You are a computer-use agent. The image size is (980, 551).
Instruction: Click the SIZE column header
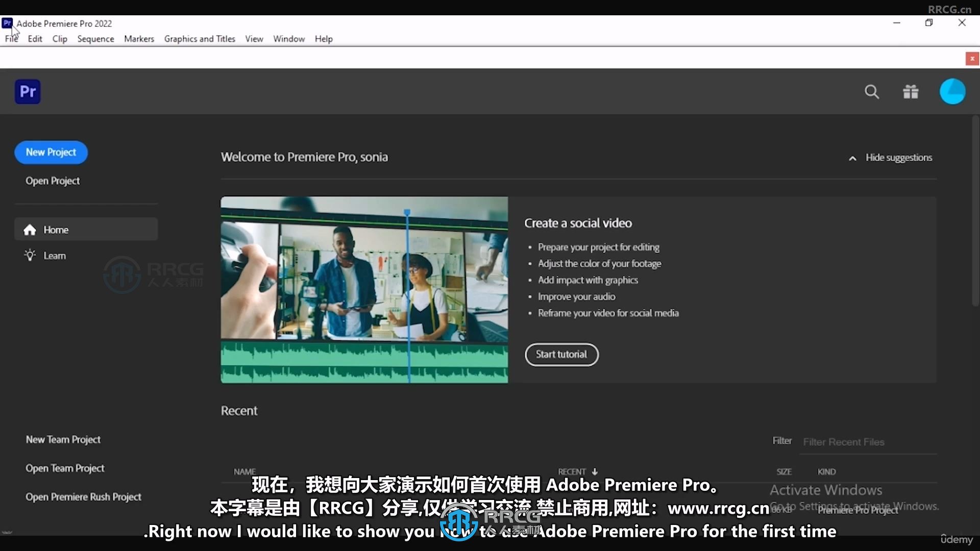(x=784, y=472)
